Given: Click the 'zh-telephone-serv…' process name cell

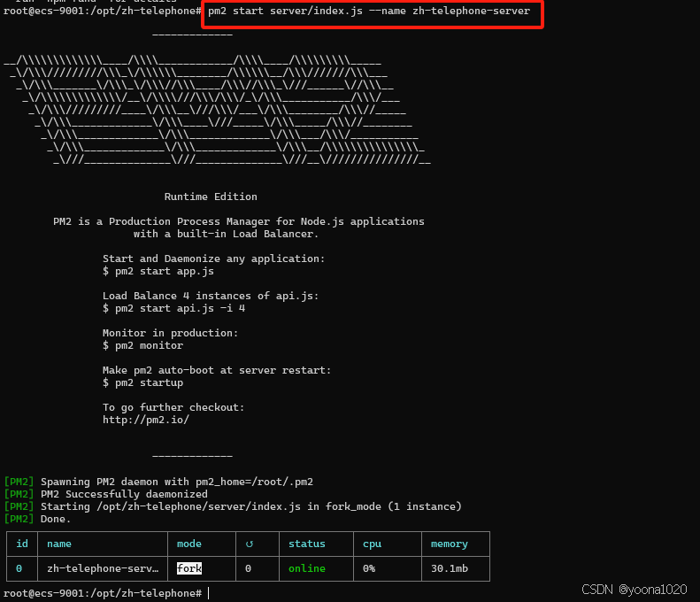Looking at the screenshot, I should click(x=103, y=568).
